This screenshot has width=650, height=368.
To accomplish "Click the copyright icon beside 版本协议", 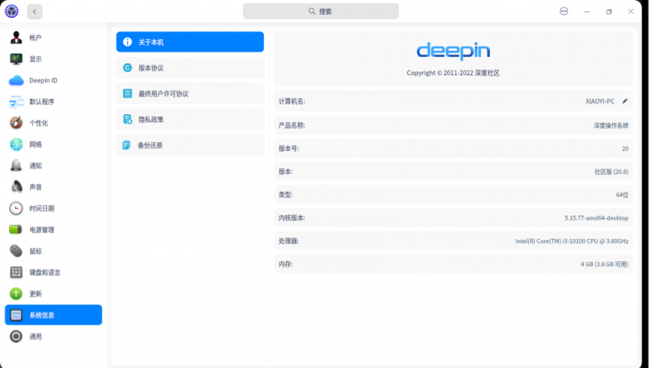I will (127, 68).
